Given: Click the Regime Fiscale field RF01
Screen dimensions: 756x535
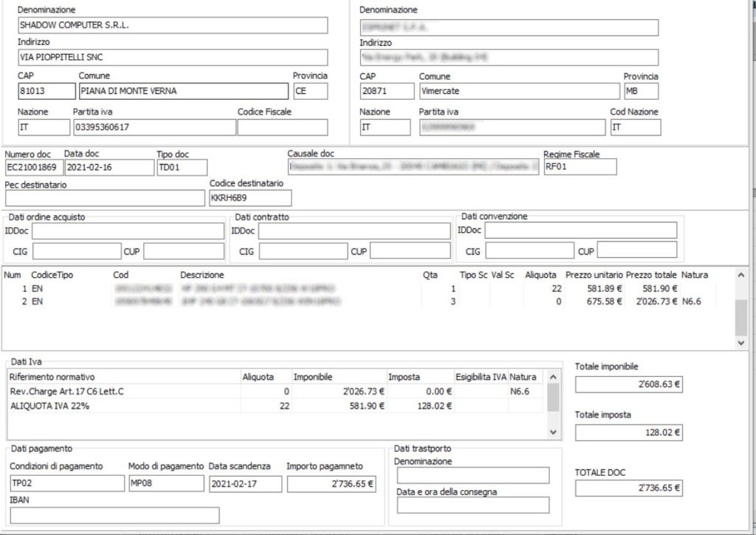Looking at the screenshot, I should tap(580, 167).
